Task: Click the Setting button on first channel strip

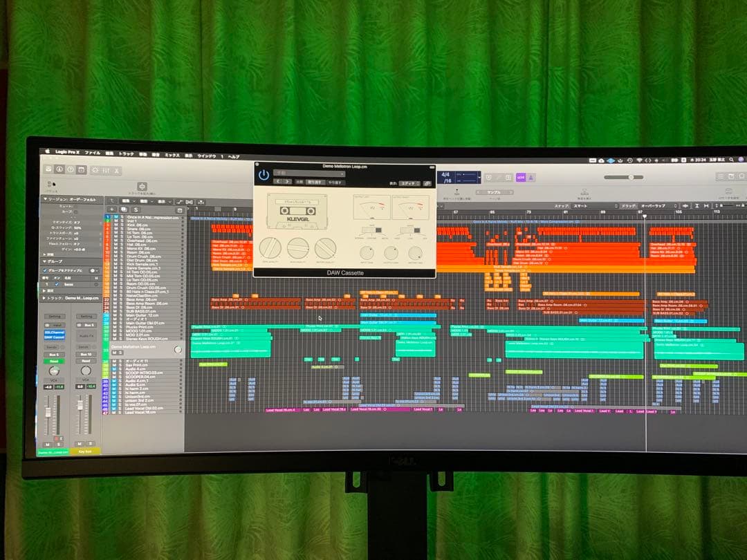Action: (53, 317)
